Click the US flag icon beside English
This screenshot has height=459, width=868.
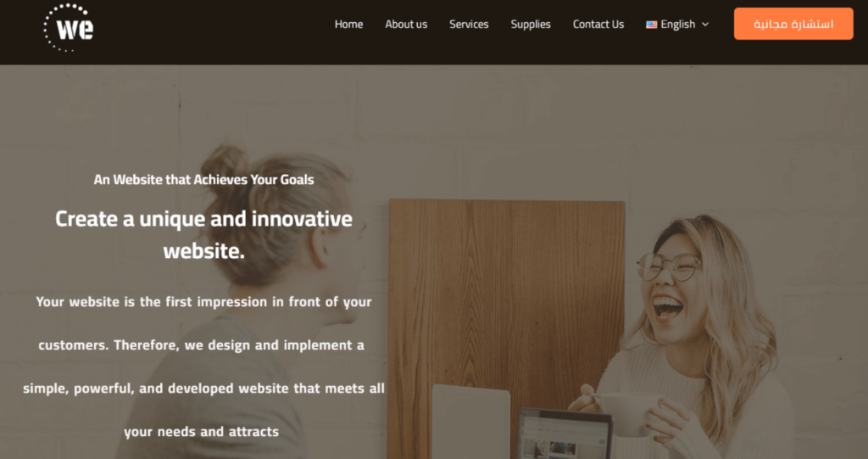point(651,25)
